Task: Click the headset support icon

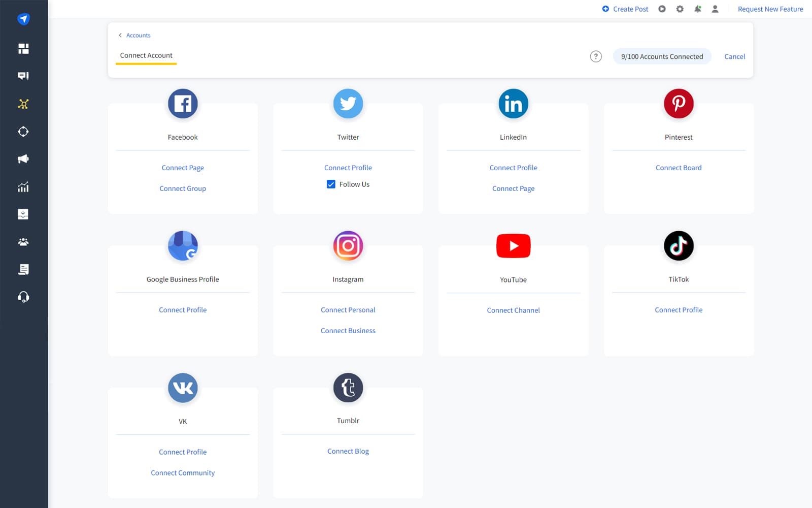Action: click(23, 297)
